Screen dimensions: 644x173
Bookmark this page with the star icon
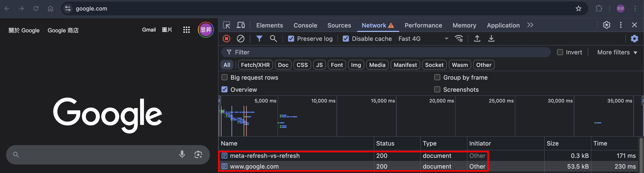coord(579,8)
